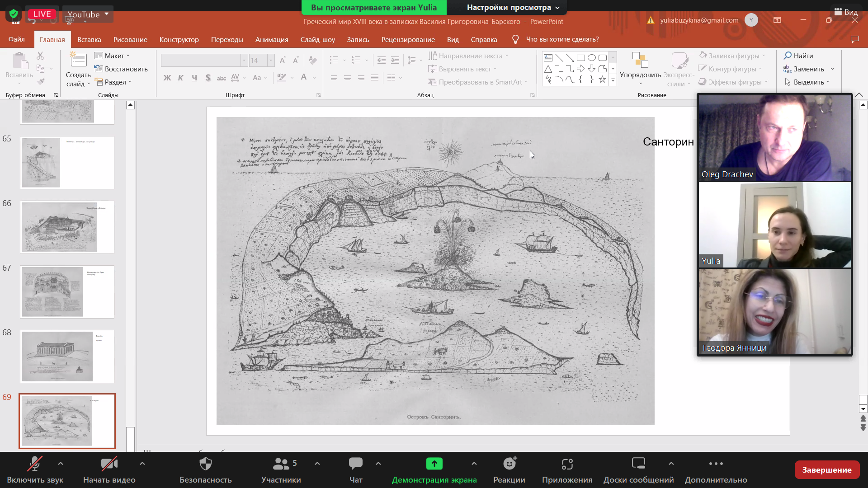Switch to the Слайд-шоу ribbon tab
The width and height of the screenshot is (868, 488).
click(318, 39)
